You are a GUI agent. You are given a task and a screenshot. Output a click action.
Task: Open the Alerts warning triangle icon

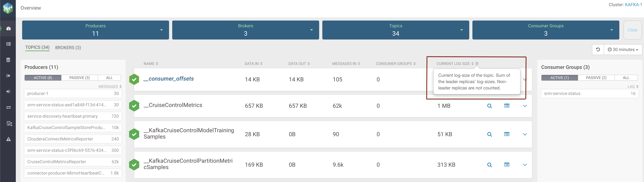click(8, 139)
